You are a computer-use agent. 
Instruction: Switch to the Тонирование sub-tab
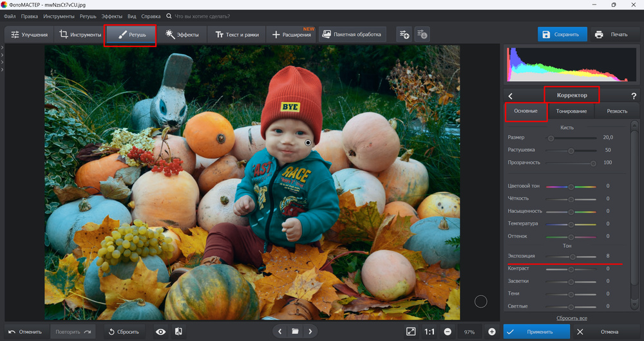point(571,111)
